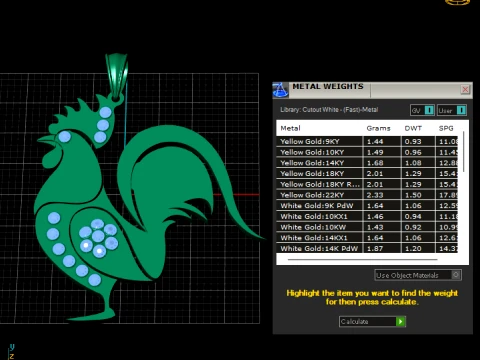Select the White Gold:14K PdW row
Viewport: 480px width, 360px height.
pos(367,248)
